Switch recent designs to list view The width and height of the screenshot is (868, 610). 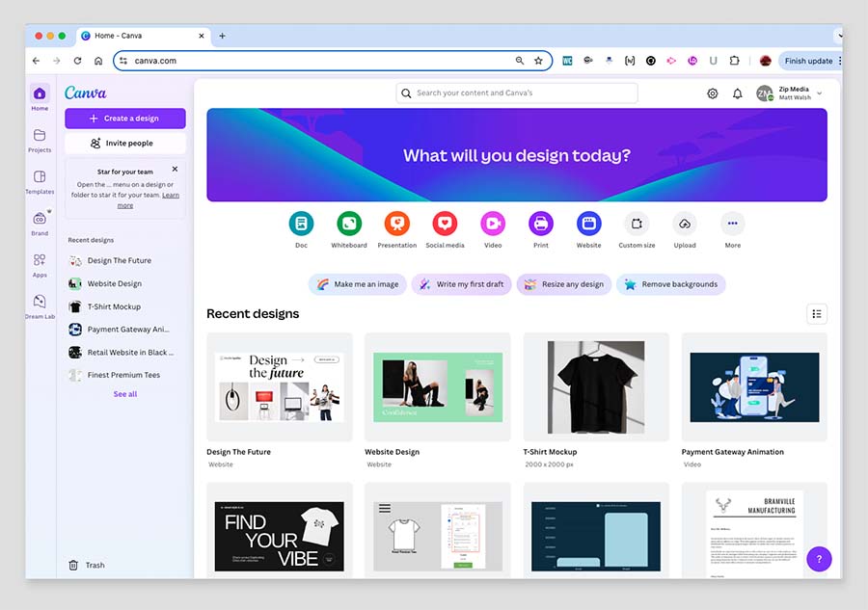pyautogui.click(x=817, y=314)
